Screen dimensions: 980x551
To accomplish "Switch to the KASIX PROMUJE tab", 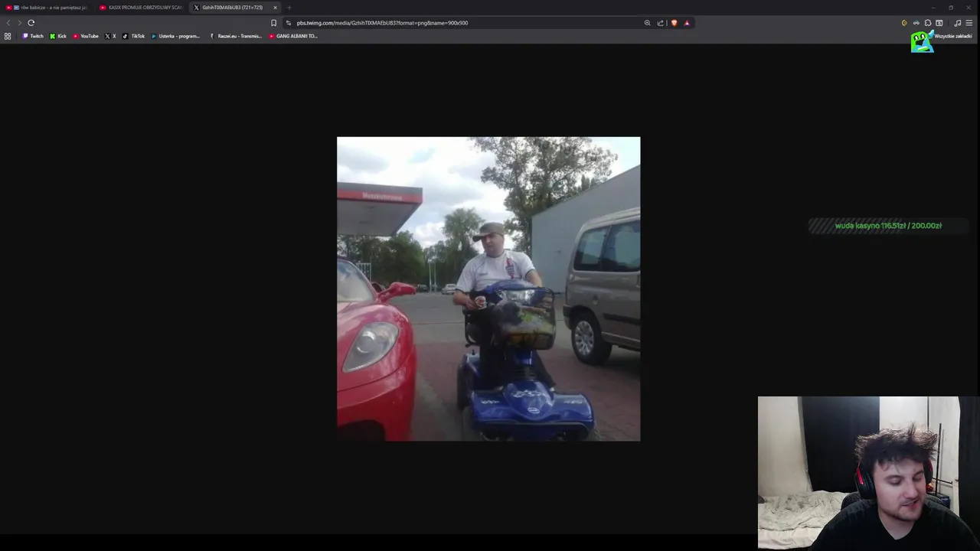I will click(142, 8).
